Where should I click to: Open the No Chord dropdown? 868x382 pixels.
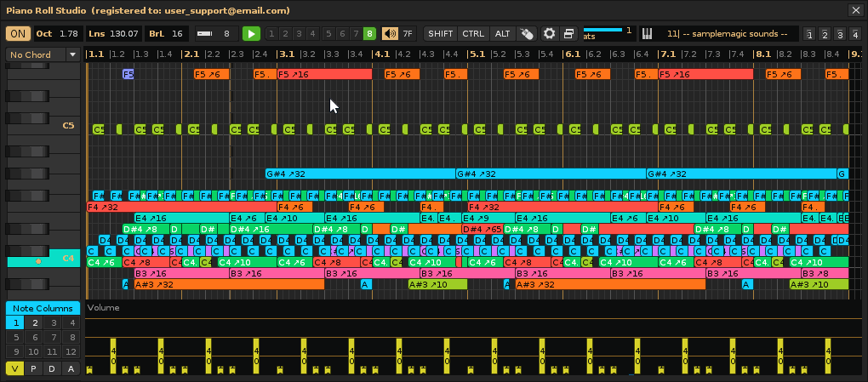click(43, 54)
